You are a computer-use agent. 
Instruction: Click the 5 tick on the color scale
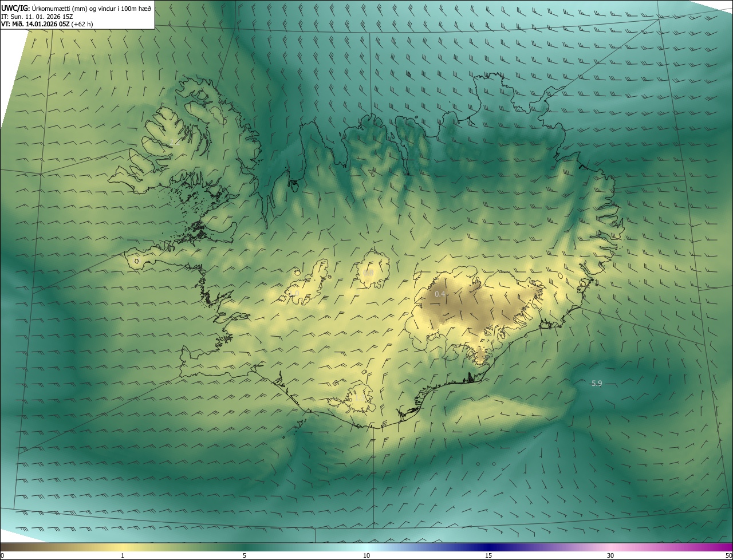(x=245, y=555)
